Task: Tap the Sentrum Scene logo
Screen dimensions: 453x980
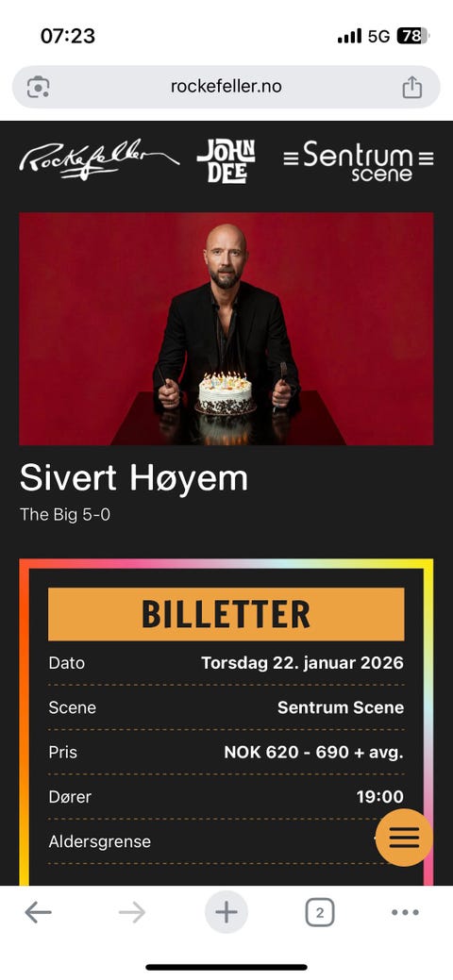Action: [x=359, y=160]
